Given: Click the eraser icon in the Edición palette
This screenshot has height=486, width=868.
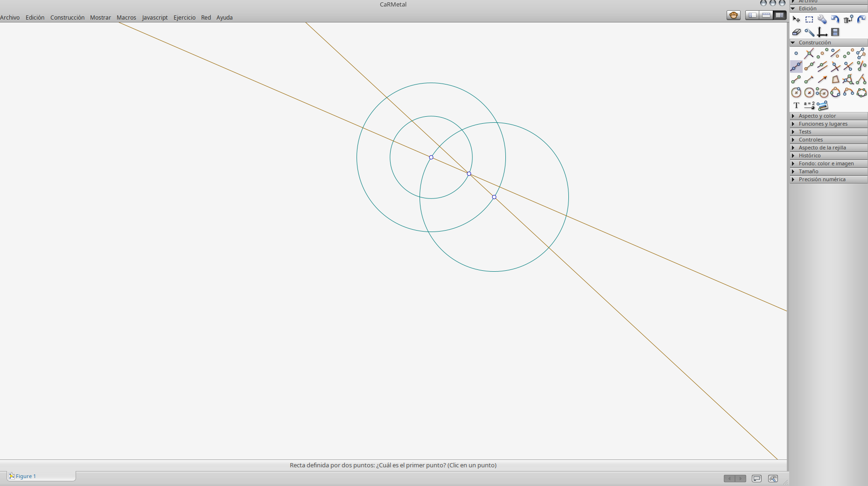Looking at the screenshot, I should coord(796,32).
